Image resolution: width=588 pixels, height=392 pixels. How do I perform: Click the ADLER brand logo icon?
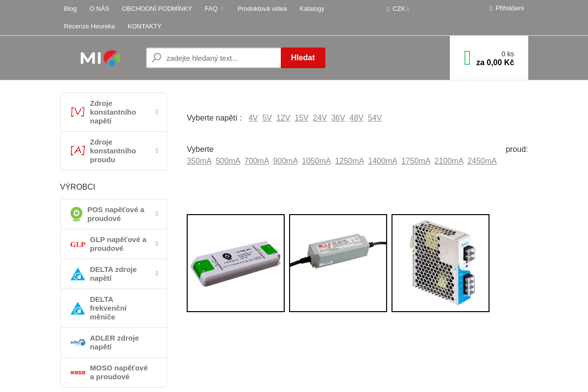[77, 343]
